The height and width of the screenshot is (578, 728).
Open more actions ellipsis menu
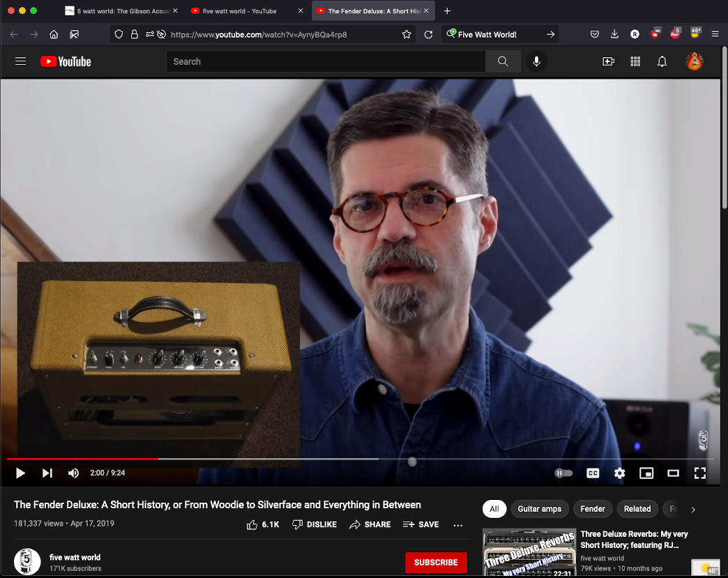click(x=457, y=525)
